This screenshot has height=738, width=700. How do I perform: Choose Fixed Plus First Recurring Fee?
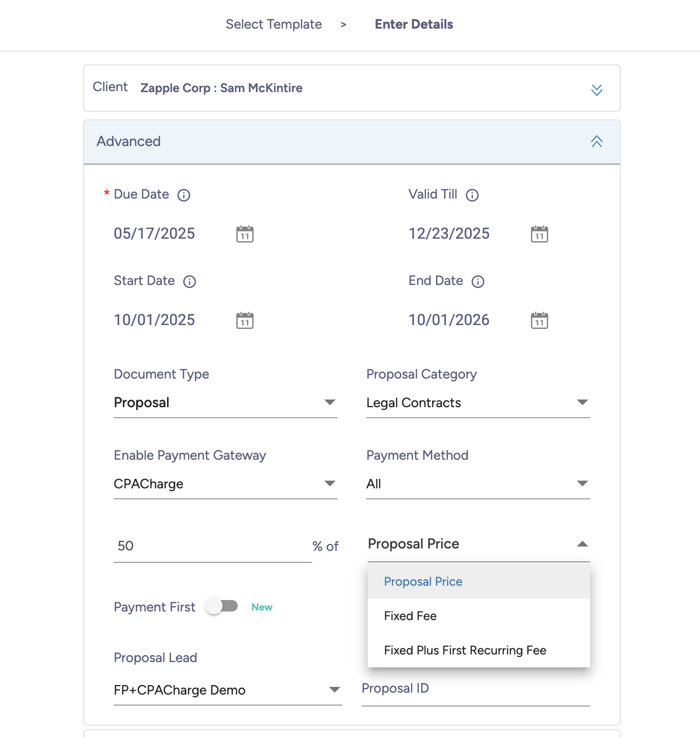point(479,650)
